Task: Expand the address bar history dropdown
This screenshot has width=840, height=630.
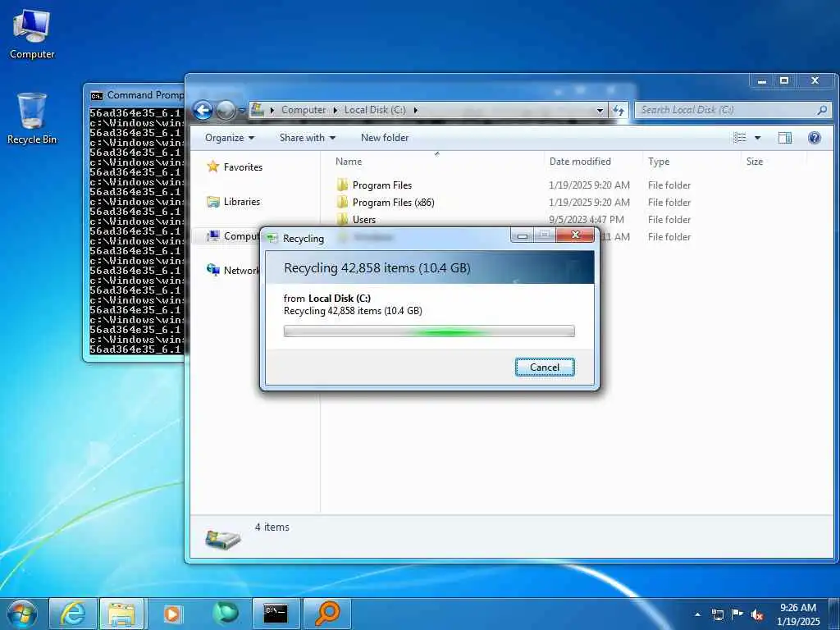Action: click(600, 111)
